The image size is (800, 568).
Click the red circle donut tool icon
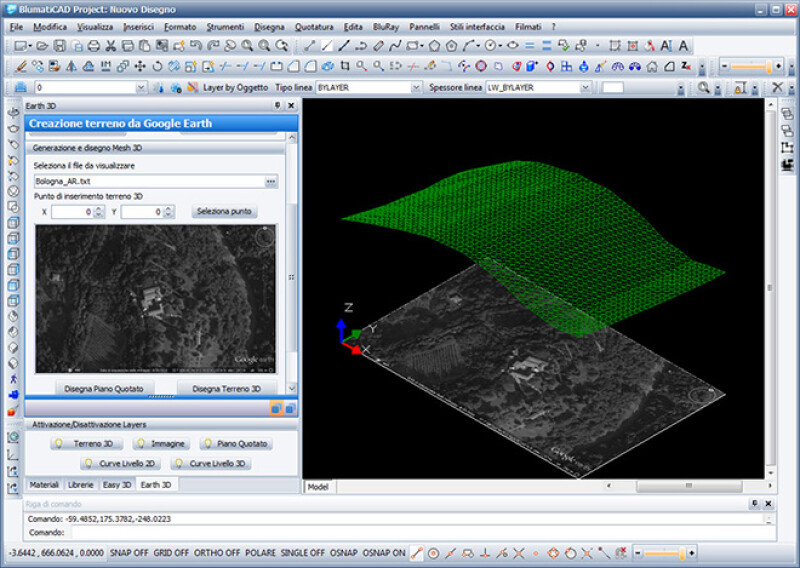pyautogui.click(x=481, y=66)
